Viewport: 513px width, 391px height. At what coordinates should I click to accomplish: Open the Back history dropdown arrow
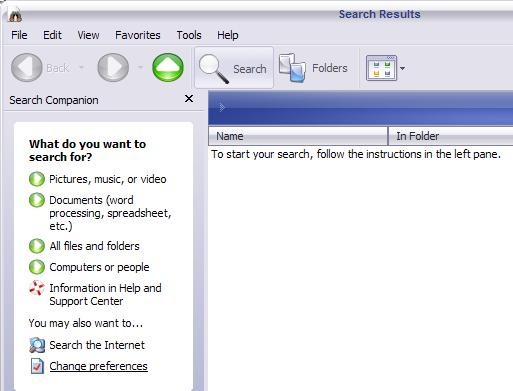(x=81, y=68)
